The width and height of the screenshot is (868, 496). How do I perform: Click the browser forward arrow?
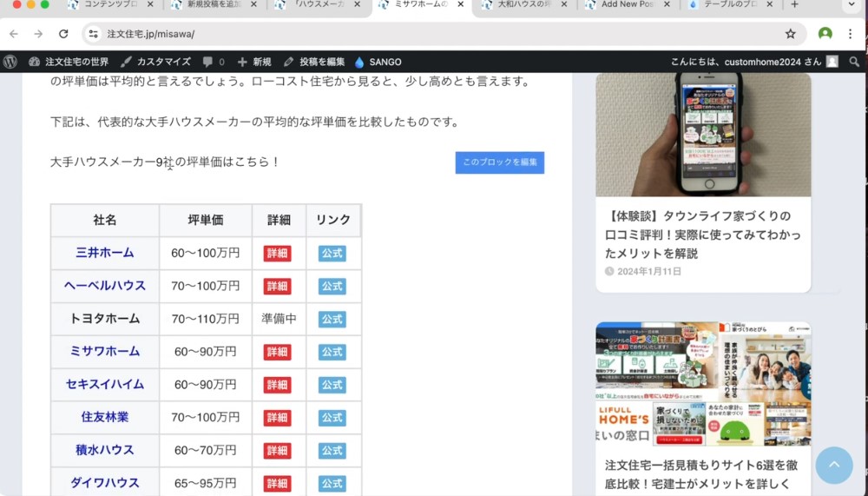[x=38, y=34]
